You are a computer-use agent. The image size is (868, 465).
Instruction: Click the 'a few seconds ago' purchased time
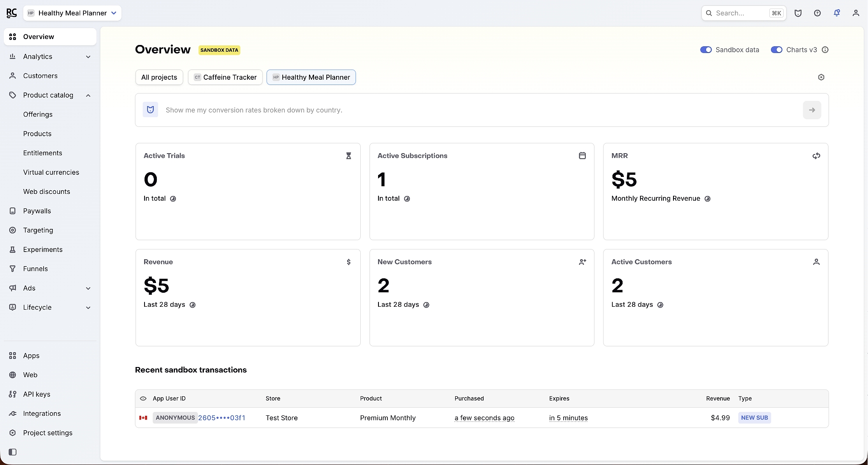pyautogui.click(x=484, y=418)
